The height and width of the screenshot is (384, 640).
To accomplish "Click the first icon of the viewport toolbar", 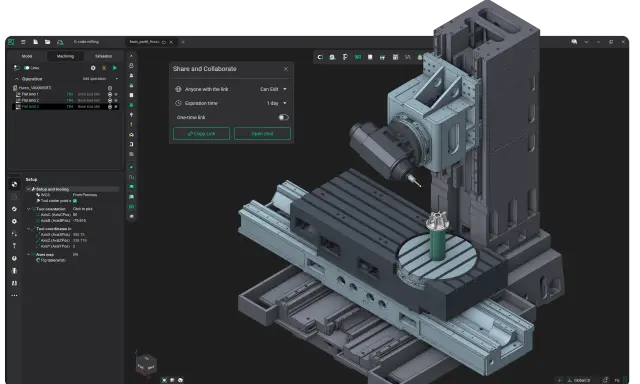I will pyautogui.click(x=320, y=57).
